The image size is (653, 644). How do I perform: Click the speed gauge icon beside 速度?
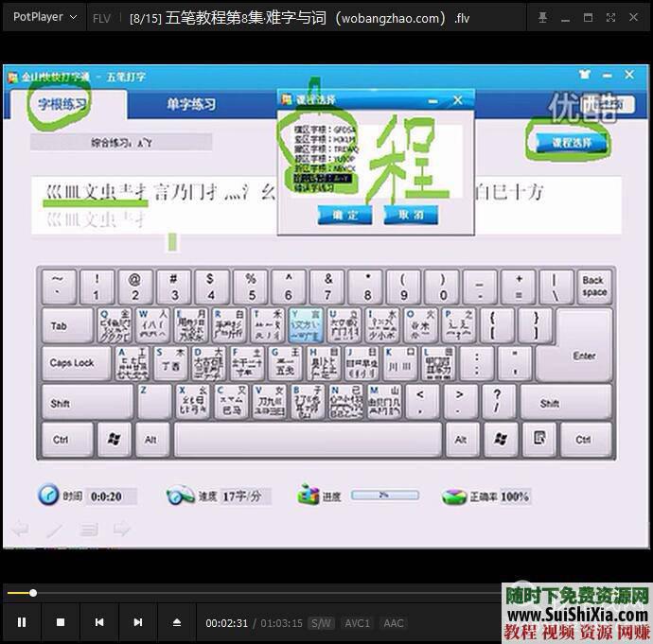point(180,496)
